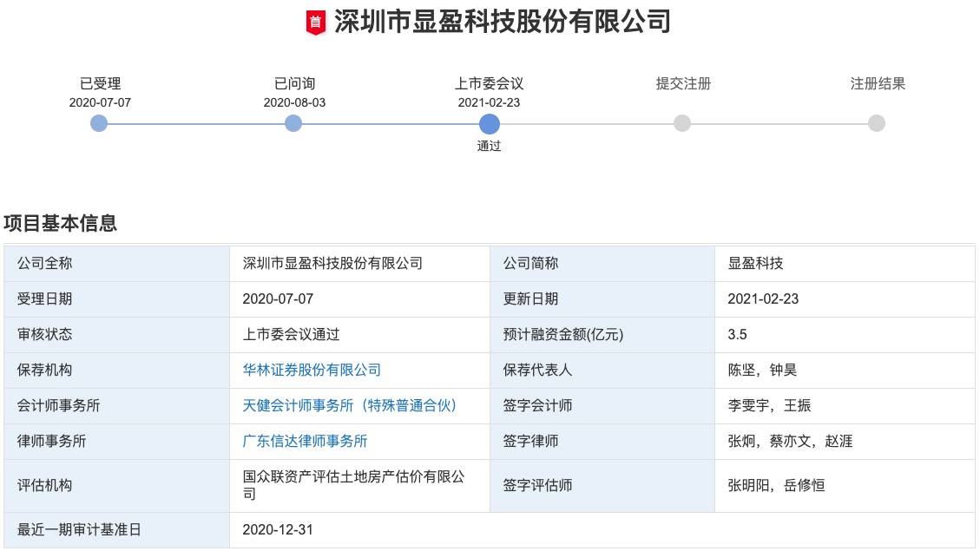Select the 上市委会议 timeline node
This screenshot has width=980, height=551.
490,124
